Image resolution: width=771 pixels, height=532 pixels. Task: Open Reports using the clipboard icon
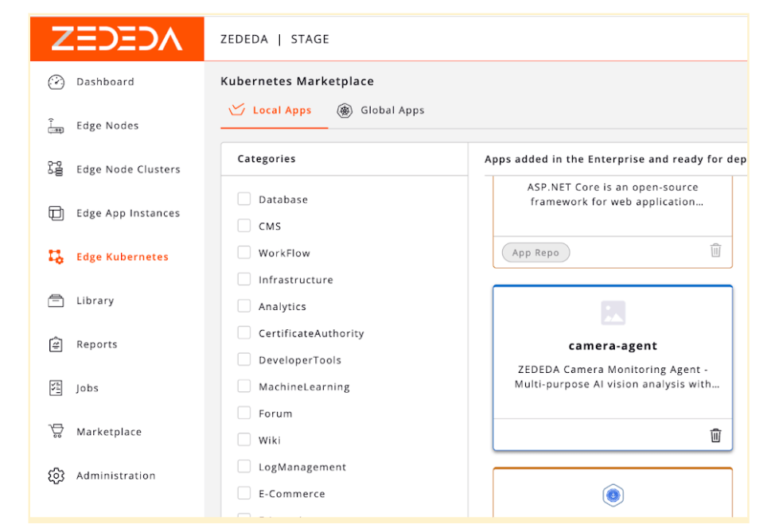56,344
